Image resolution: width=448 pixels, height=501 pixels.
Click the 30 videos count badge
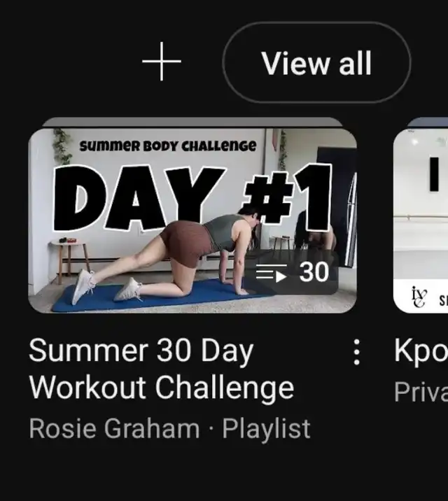tap(293, 272)
